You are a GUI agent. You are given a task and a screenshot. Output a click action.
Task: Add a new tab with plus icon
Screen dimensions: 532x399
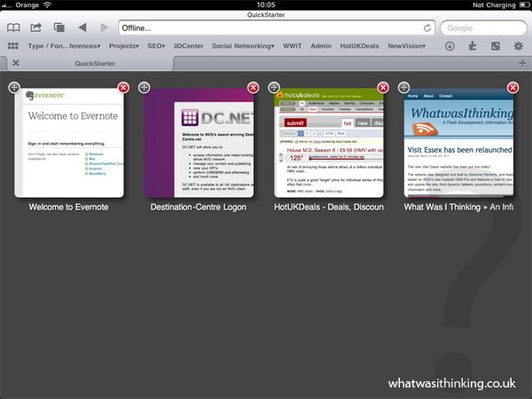pyautogui.click(x=522, y=63)
